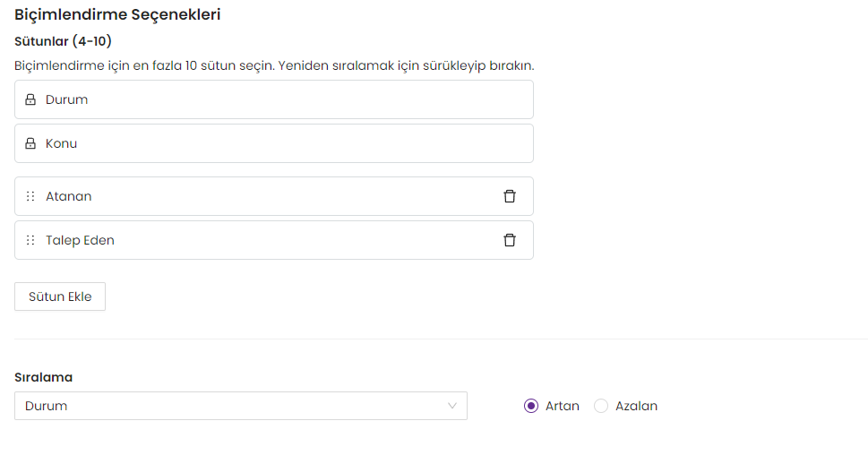Choose the Azalan sort order radio button
This screenshot has width=868, height=464.
pyautogui.click(x=601, y=406)
